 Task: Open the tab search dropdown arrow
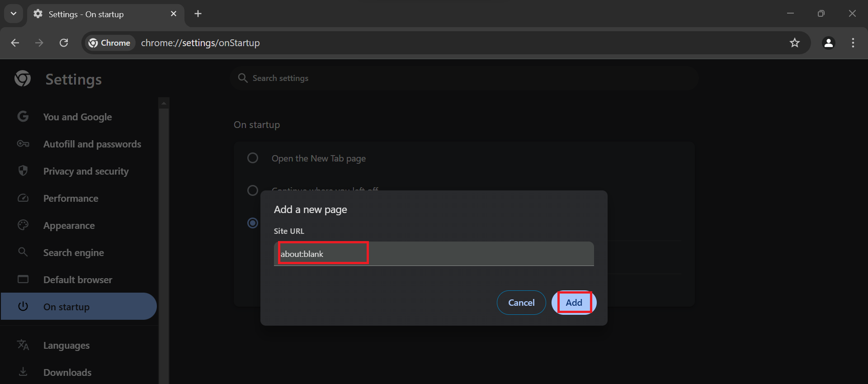point(14,14)
